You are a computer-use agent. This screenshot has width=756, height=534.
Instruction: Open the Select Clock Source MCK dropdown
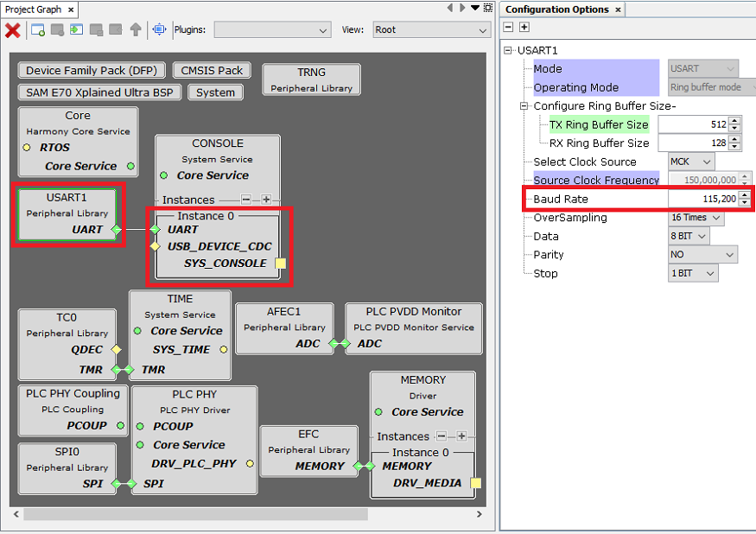pos(691,162)
